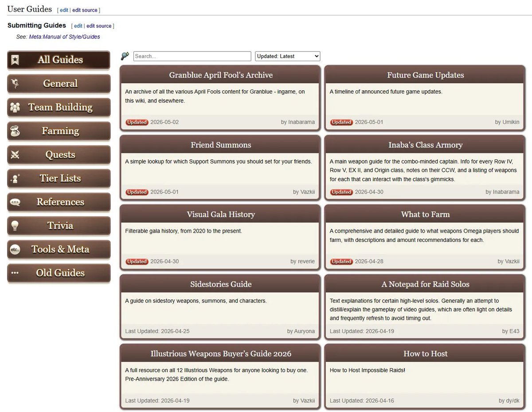Open the Sidestories Guide
The width and height of the screenshot is (532, 412).
pyautogui.click(x=221, y=284)
